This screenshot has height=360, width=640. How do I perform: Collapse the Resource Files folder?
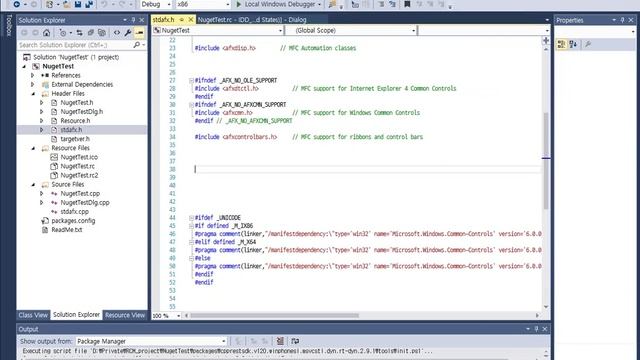click(33, 148)
